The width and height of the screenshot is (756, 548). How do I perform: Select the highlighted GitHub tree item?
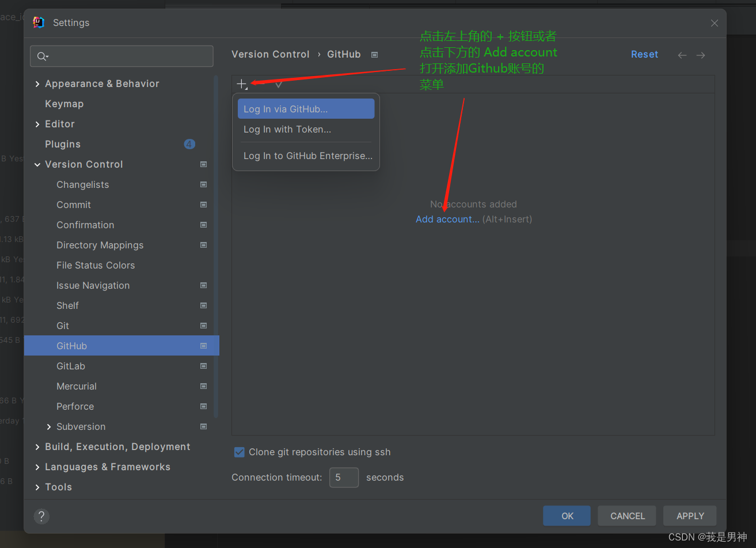click(121, 346)
